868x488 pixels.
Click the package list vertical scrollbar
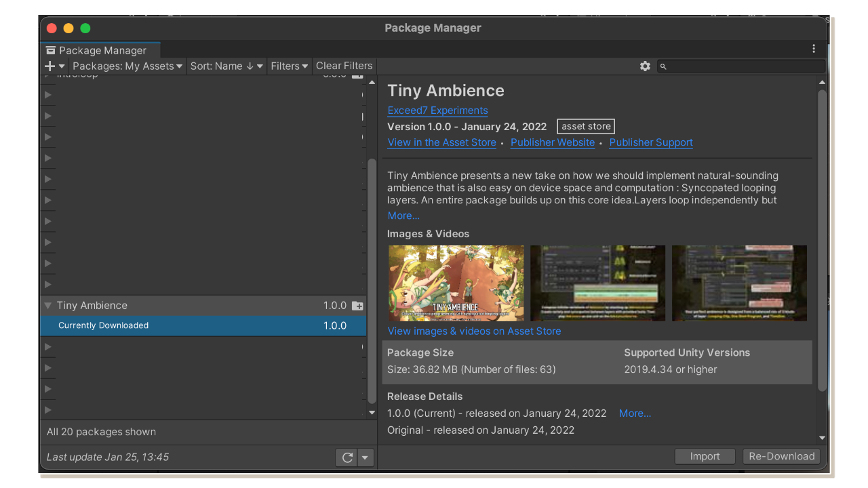371,281
